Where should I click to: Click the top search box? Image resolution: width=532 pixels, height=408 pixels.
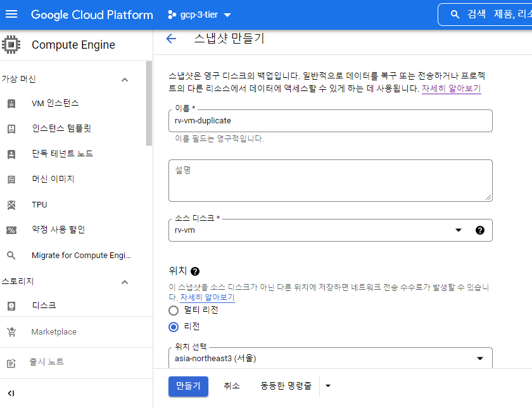485,14
